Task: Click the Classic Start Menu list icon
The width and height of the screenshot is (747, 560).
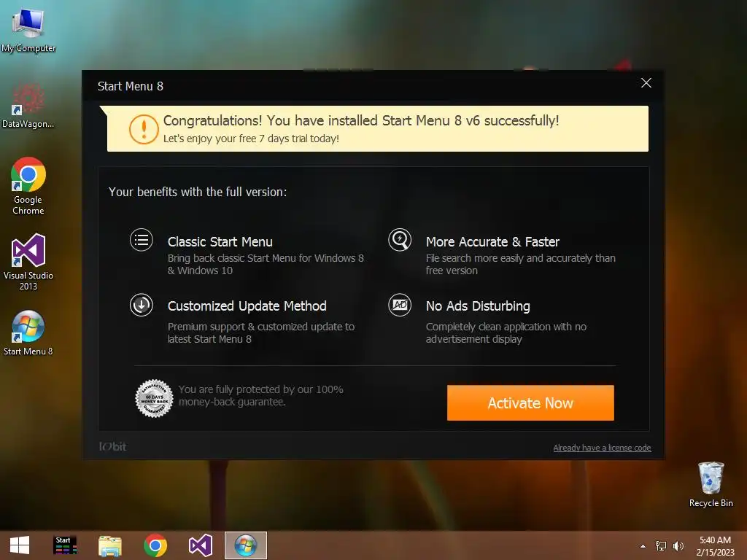Action: click(142, 240)
